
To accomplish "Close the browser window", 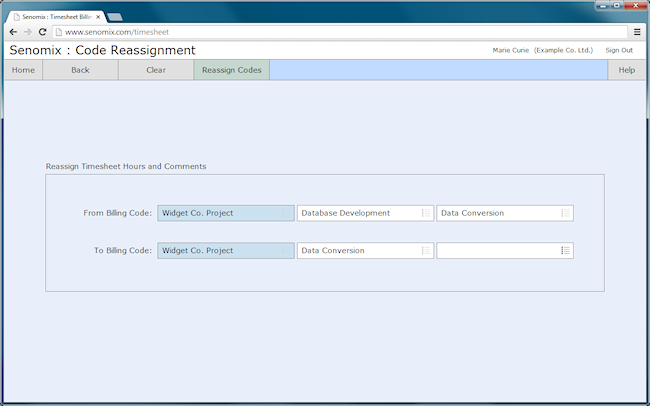I will (635, 6).
